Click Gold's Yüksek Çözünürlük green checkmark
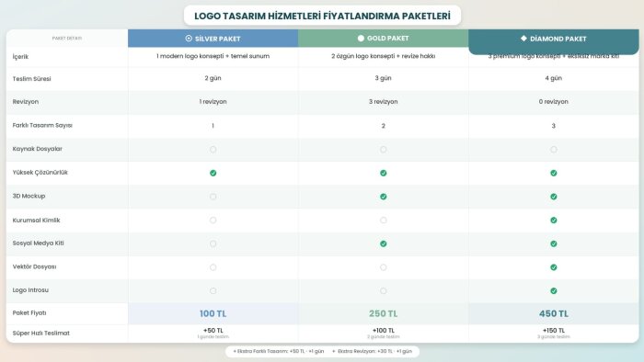 (384, 173)
